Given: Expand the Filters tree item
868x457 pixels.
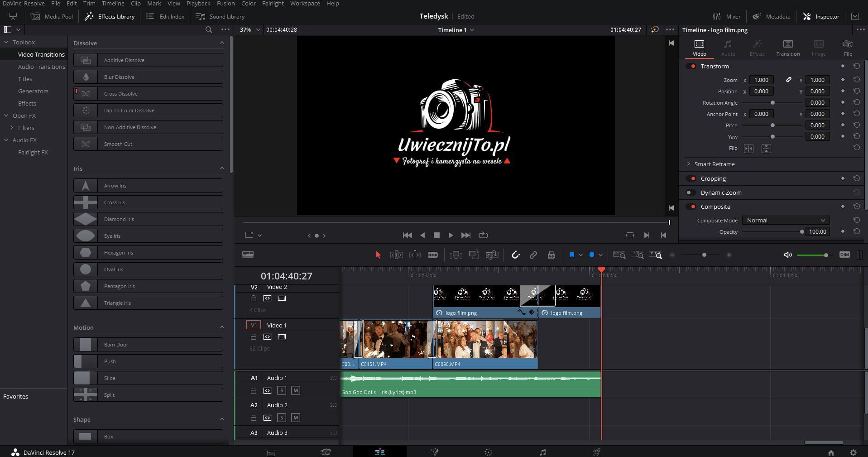Looking at the screenshot, I should click(12, 128).
